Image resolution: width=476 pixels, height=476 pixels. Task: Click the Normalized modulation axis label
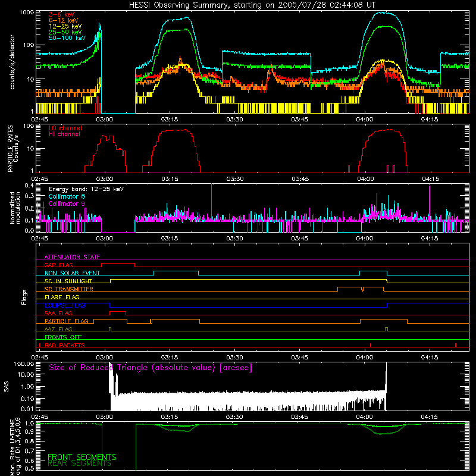[15, 208]
